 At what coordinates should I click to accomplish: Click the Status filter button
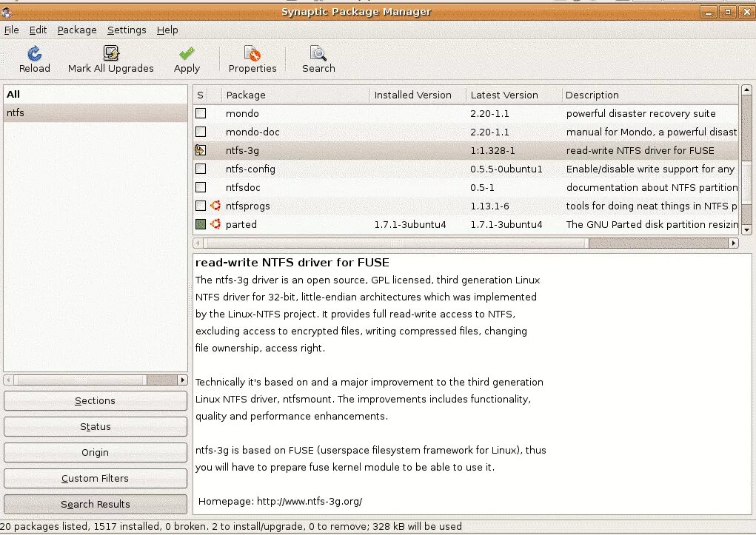95,426
